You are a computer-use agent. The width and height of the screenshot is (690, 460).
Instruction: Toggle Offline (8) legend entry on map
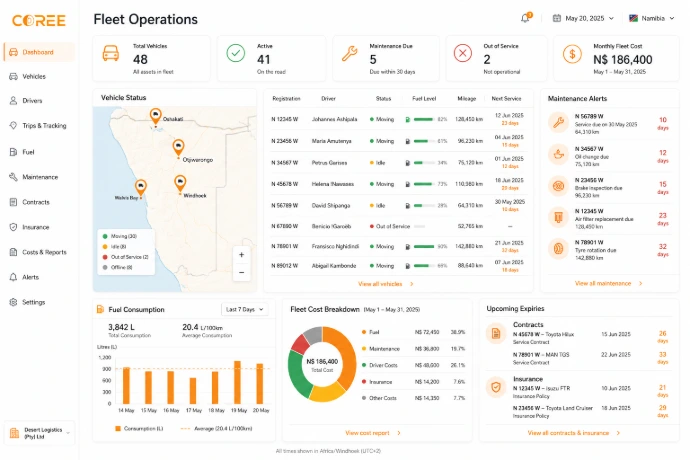(117, 267)
